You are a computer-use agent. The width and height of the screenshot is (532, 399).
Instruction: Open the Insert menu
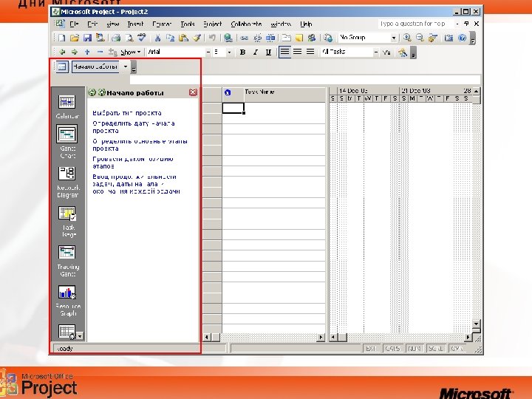point(135,24)
